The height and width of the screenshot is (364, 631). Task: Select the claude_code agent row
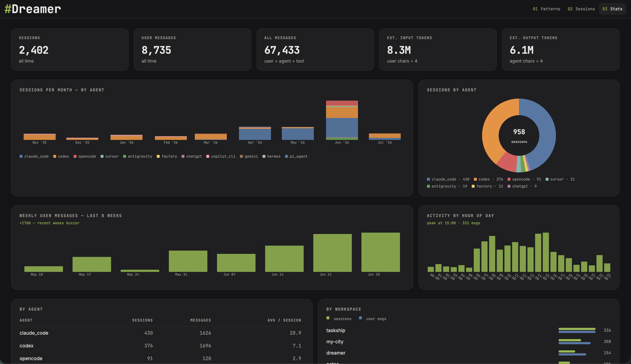[x=162, y=333]
